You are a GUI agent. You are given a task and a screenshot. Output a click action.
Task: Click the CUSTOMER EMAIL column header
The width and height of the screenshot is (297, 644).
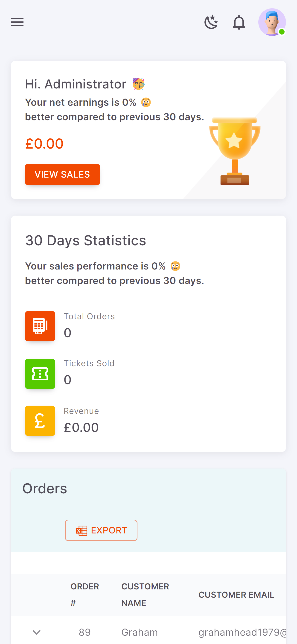coord(236,595)
